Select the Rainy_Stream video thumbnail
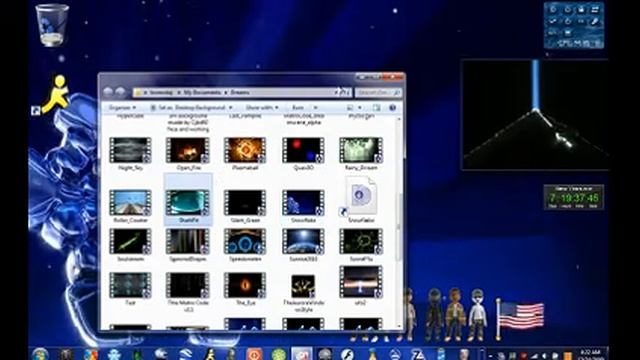The width and height of the screenshot is (640, 360). click(361, 150)
